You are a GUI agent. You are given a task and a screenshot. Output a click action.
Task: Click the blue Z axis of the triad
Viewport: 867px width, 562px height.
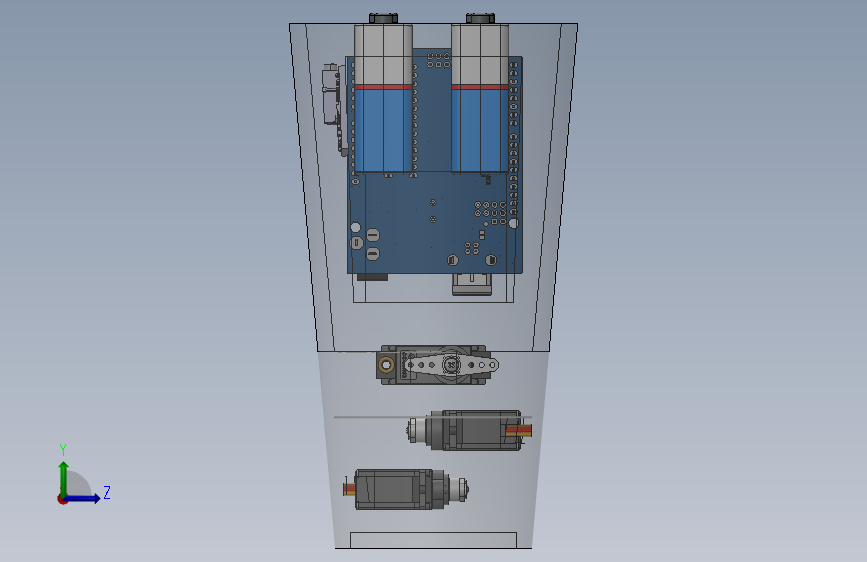(83, 498)
